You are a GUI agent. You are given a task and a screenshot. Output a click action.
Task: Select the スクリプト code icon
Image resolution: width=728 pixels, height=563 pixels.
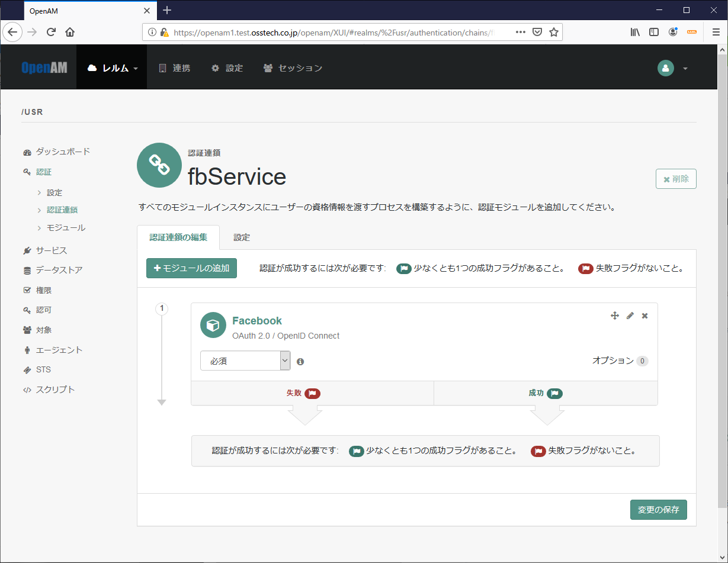27,389
